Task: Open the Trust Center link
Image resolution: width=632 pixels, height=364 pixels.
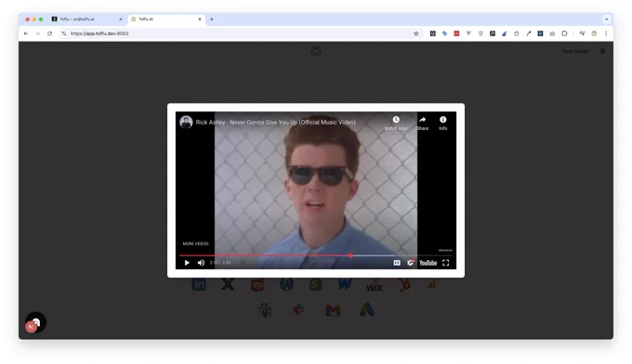Action: pyautogui.click(x=575, y=51)
